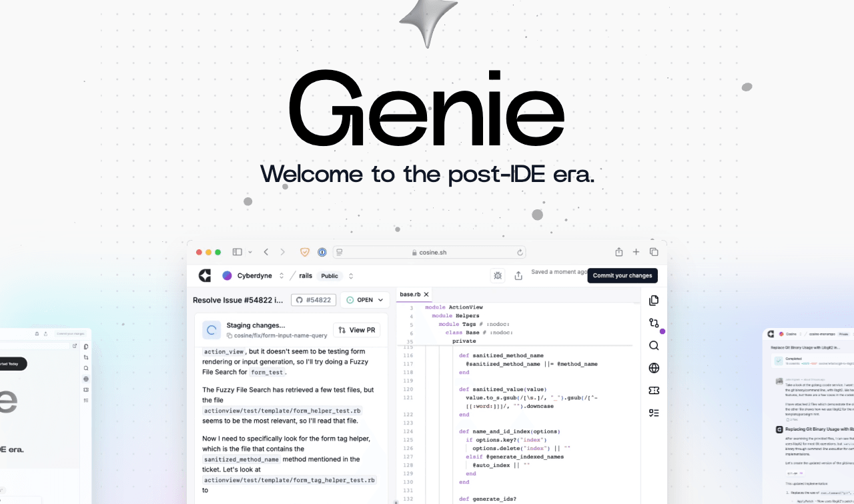854x504 pixels.
Task: Click ticket icon in left background window
Action: click(x=86, y=390)
